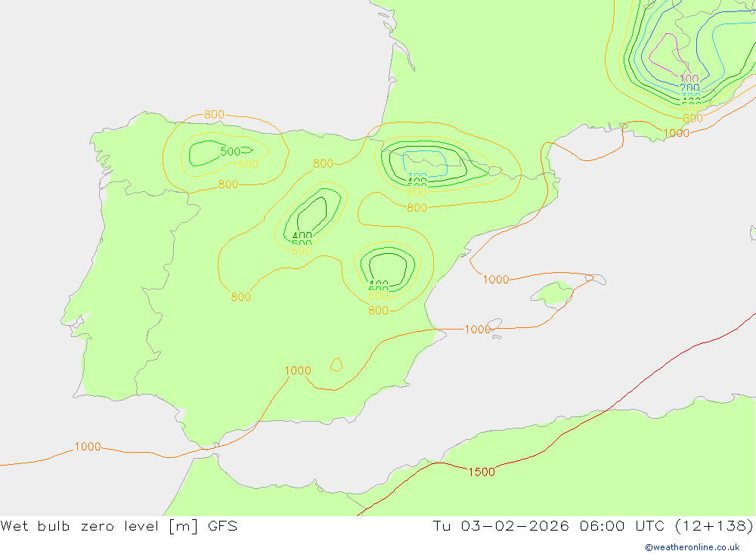Click the 800 label atop the northwest Spain contour
This screenshot has height=554, width=756.
tap(214, 114)
